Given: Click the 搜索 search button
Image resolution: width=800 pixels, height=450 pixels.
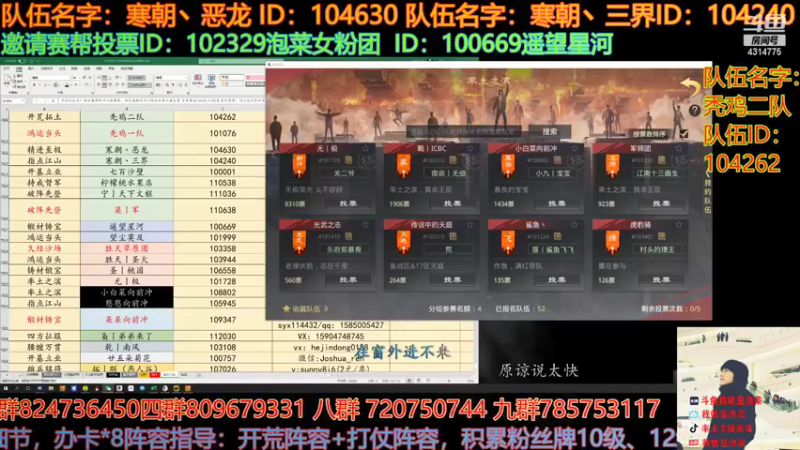Looking at the screenshot, I should 549,132.
